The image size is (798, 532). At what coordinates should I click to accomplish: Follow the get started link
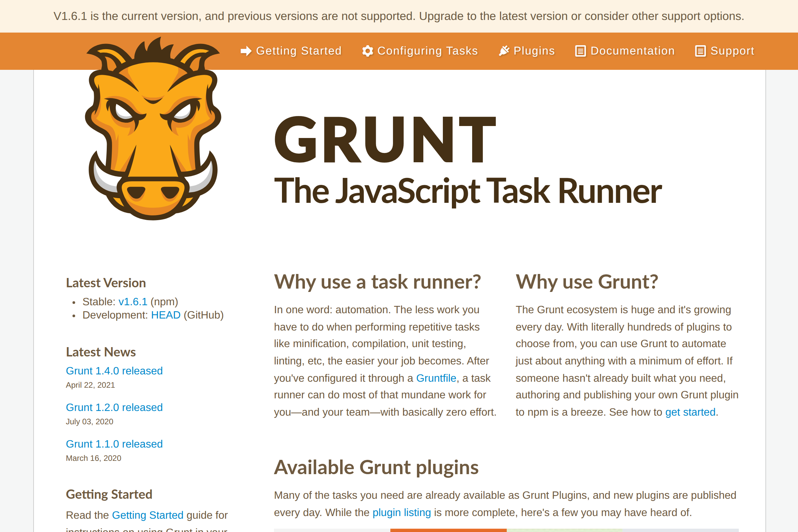690,412
